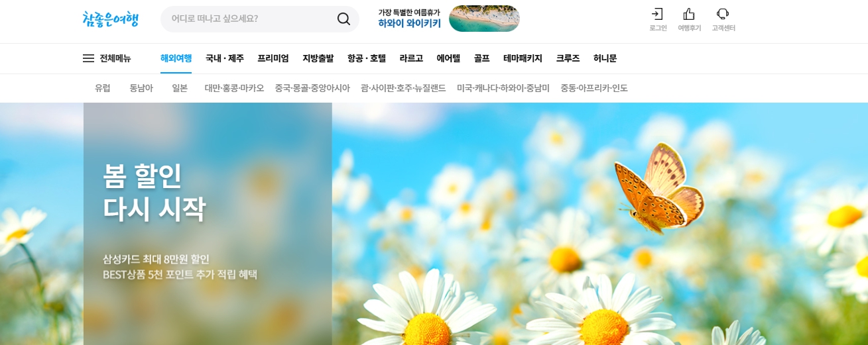Open the 허니문 menu
The image size is (868, 345).
pos(605,58)
